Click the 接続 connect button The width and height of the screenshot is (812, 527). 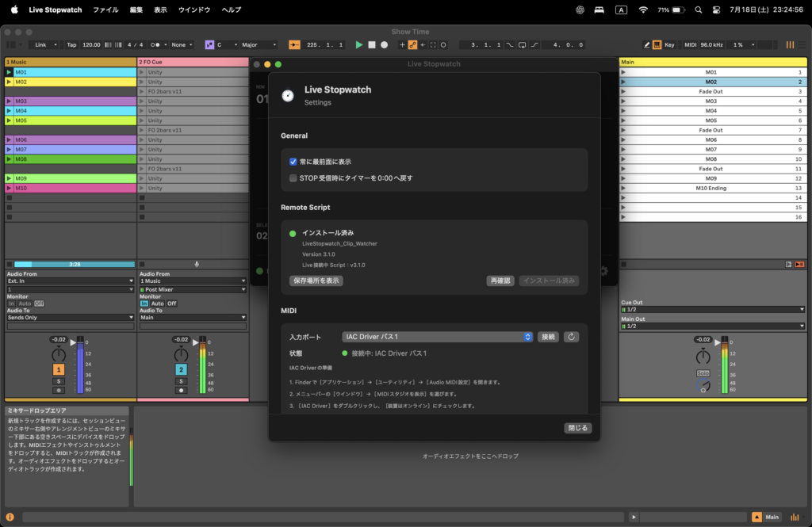(548, 337)
